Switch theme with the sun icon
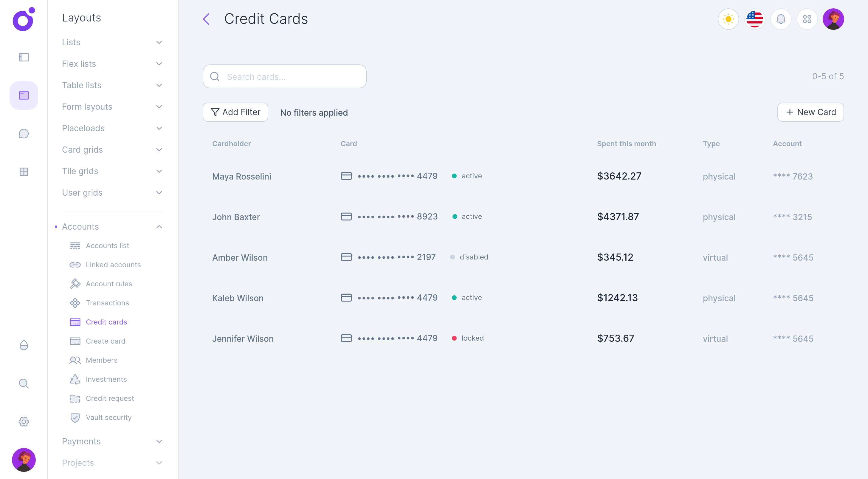 pos(728,19)
